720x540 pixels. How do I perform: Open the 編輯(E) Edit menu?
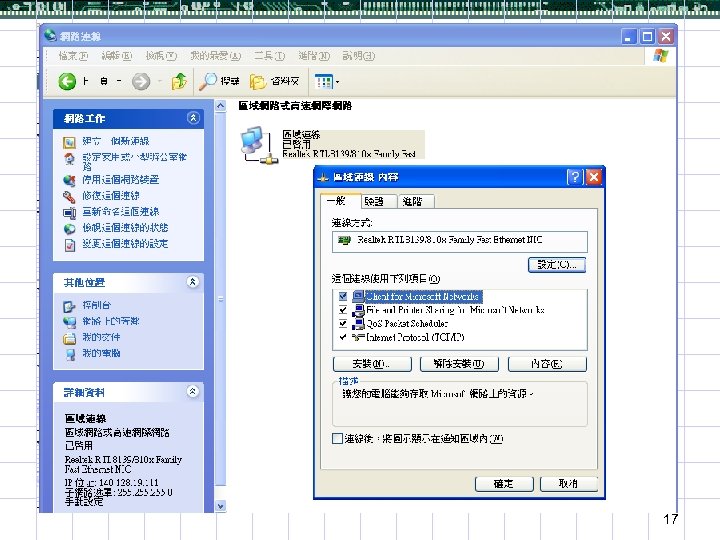click(117, 56)
